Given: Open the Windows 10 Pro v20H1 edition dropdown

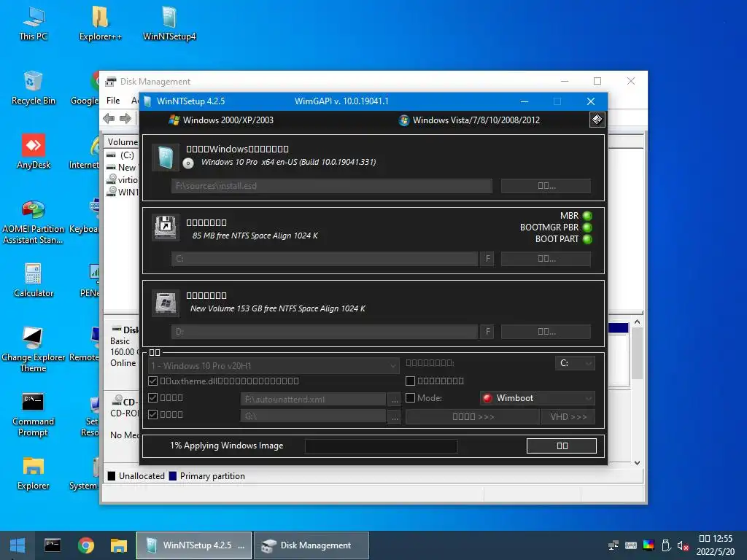Looking at the screenshot, I should (274, 366).
